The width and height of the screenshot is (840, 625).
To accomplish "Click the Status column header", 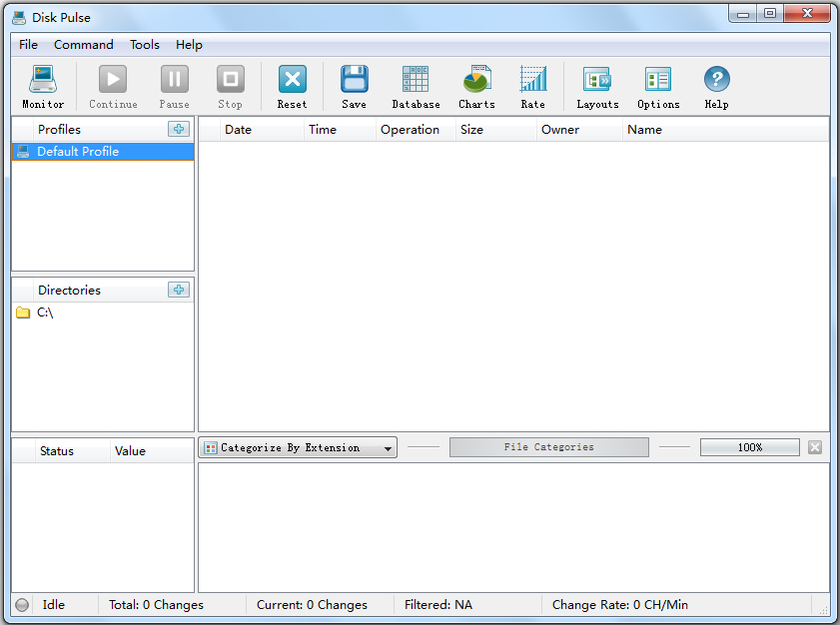I will tap(72, 451).
